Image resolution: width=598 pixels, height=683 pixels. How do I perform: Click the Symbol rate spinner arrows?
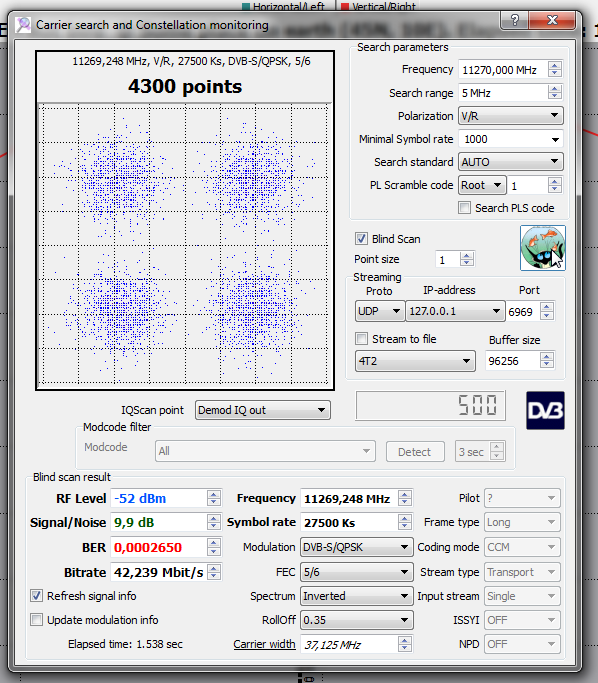(x=405, y=522)
